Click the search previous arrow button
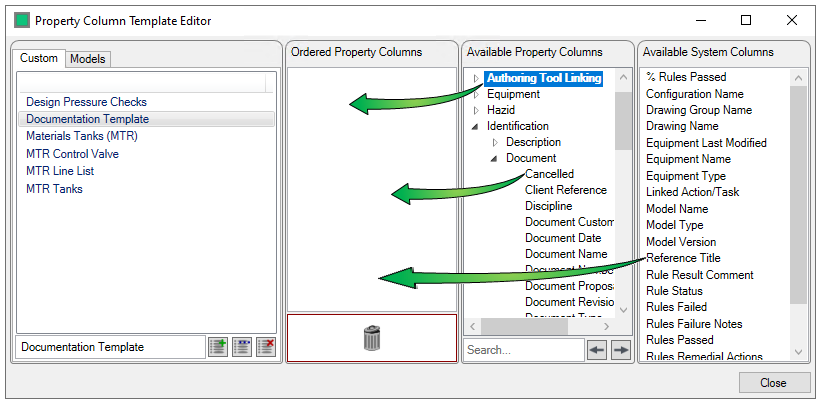The width and height of the screenshot is (824, 406). [x=597, y=350]
